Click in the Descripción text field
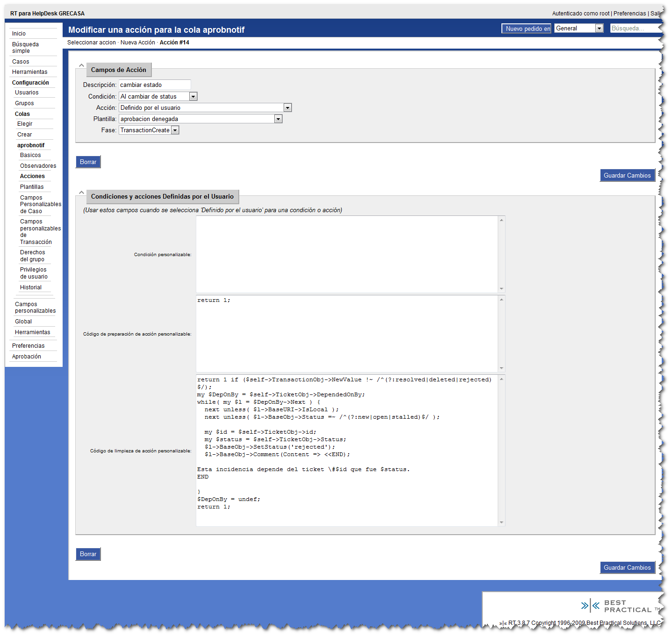Screen dimensions: 672x637 pyautogui.click(x=154, y=85)
